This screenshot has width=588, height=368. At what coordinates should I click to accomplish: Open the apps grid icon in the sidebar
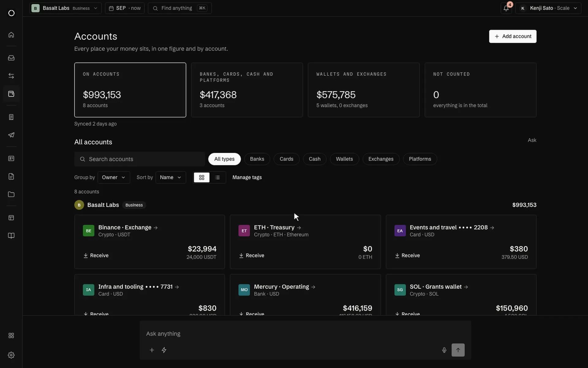click(x=11, y=335)
